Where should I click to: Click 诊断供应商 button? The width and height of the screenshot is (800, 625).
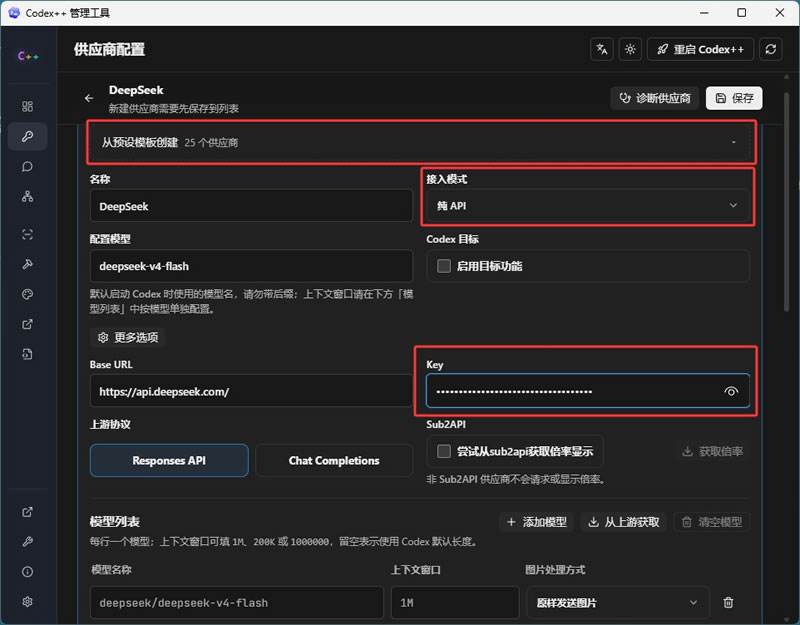[655, 98]
